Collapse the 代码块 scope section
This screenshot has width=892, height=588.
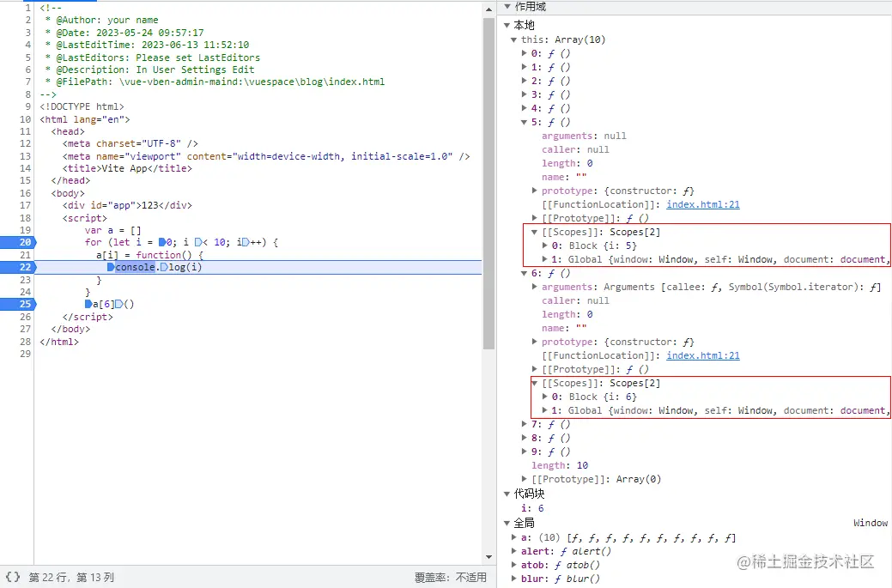[x=507, y=494]
